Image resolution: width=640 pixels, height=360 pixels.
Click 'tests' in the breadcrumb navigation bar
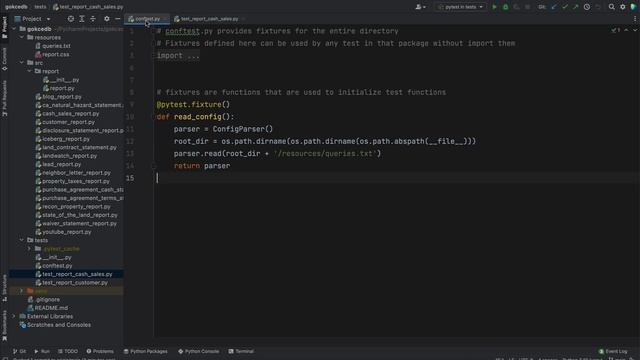click(40, 7)
